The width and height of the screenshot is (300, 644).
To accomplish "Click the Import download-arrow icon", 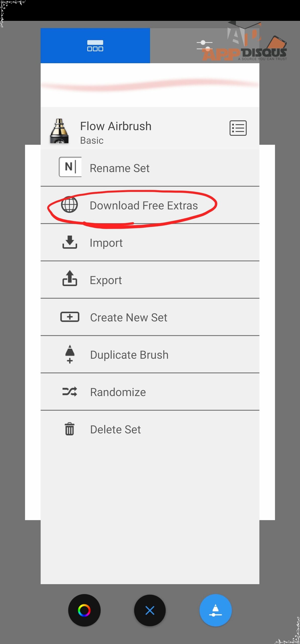I will [x=70, y=242].
